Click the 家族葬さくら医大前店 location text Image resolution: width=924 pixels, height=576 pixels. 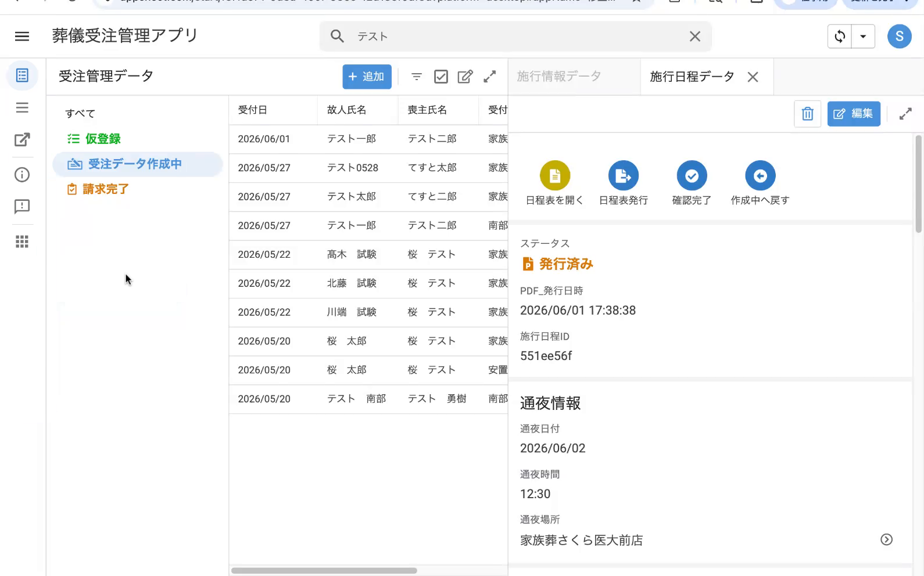[581, 540]
